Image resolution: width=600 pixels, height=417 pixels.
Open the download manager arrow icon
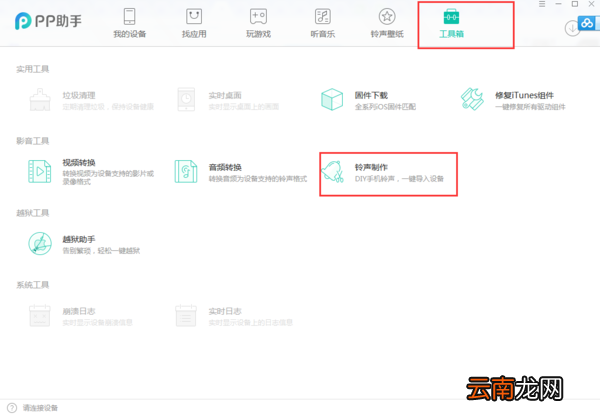click(x=572, y=28)
